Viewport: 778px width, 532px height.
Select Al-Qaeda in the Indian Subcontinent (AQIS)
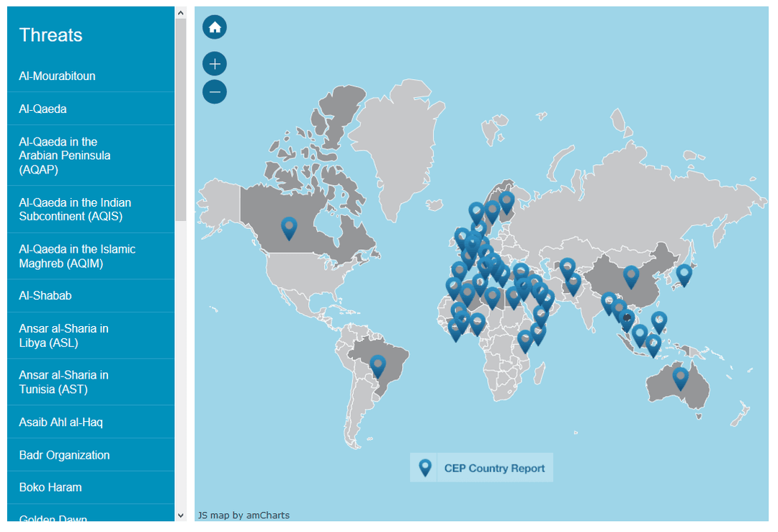(75, 209)
